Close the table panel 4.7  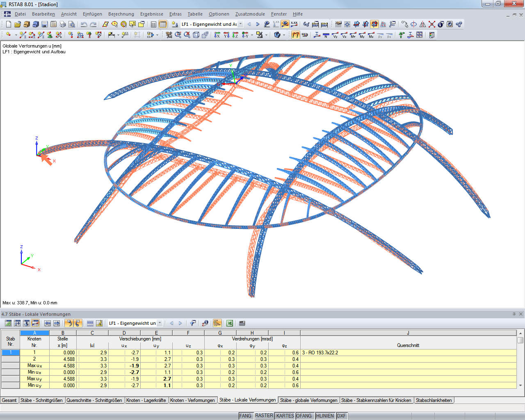tap(521, 314)
